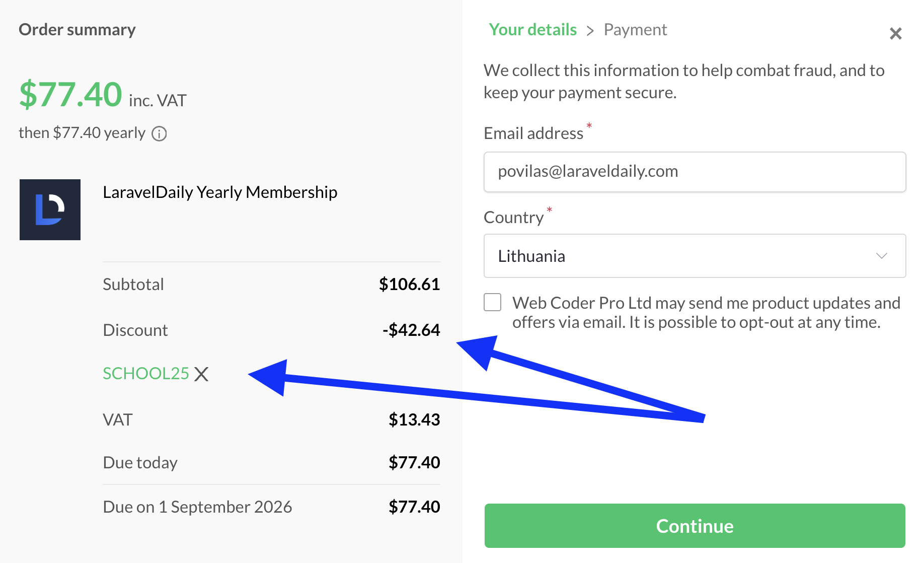Click the Web Coder Pro marketing consent text

706,312
